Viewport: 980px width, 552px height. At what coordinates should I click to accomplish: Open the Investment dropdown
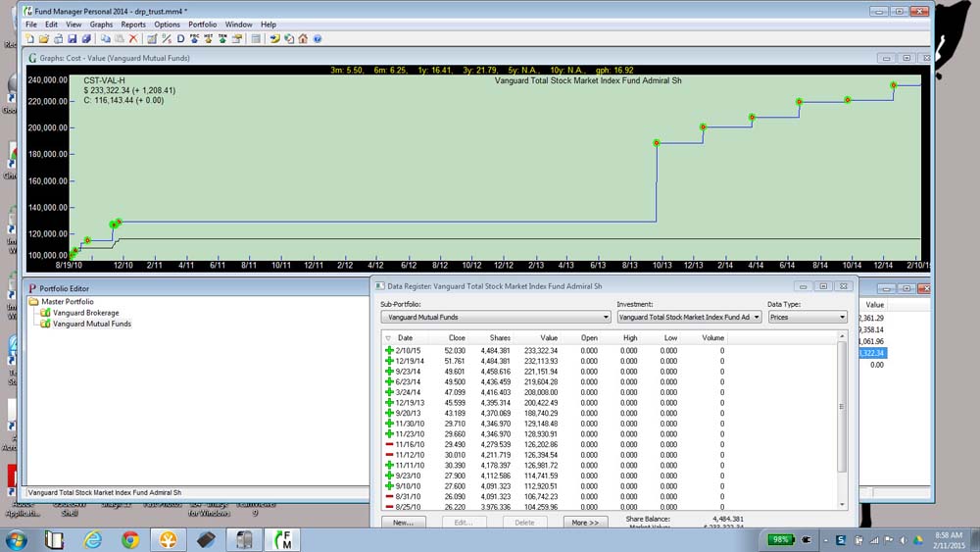click(x=689, y=317)
